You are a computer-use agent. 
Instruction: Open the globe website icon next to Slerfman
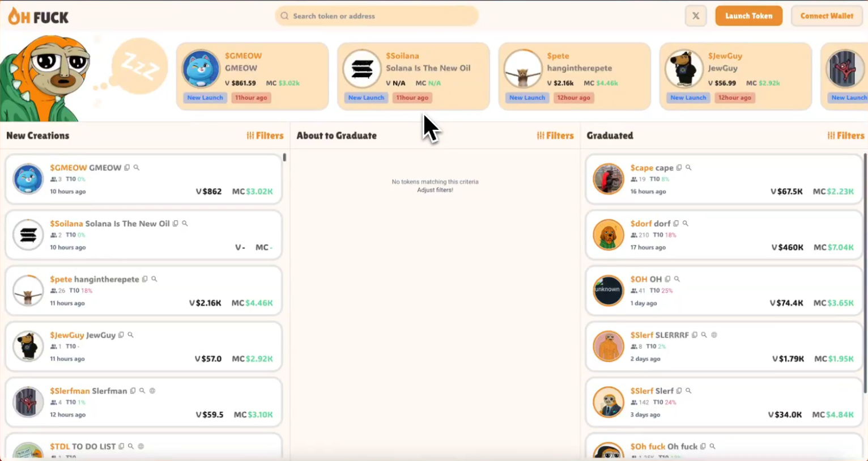152,391
